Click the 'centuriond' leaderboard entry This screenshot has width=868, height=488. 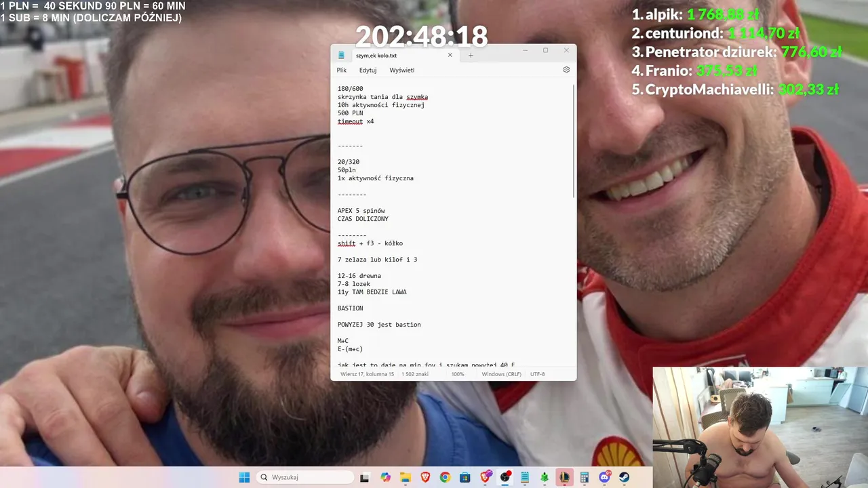[716, 33]
